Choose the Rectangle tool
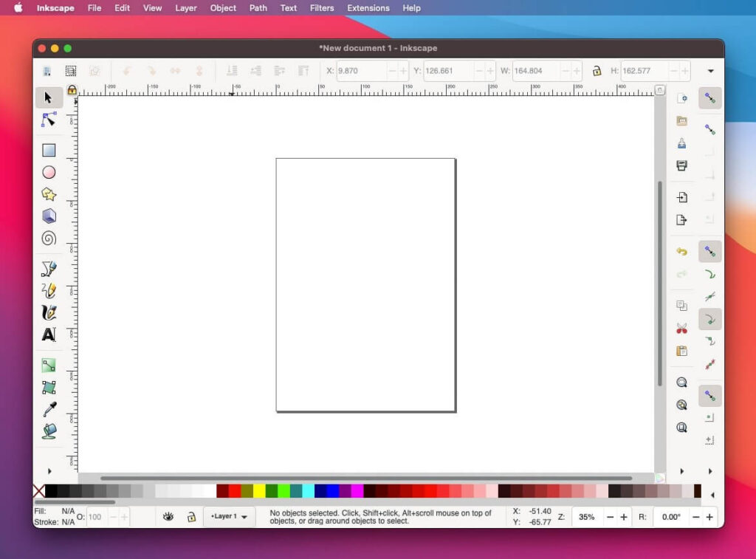The width and height of the screenshot is (756, 559). click(x=49, y=151)
